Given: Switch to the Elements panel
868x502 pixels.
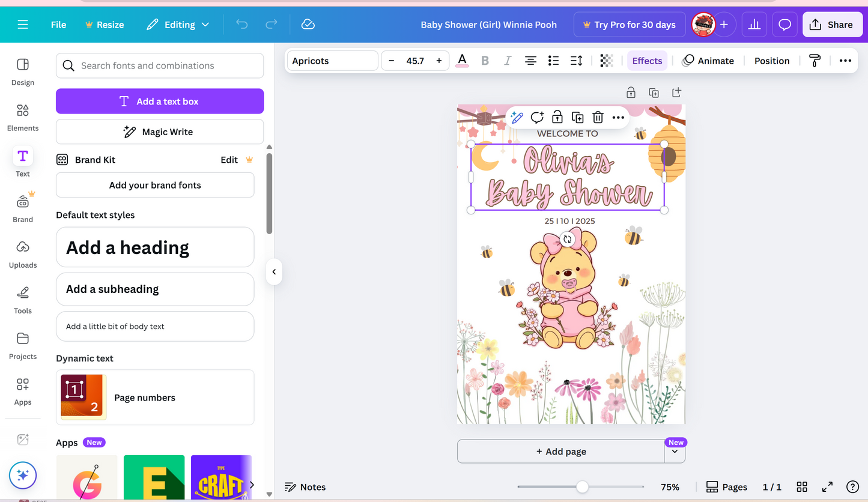Looking at the screenshot, I should click(x=22, y=118).
